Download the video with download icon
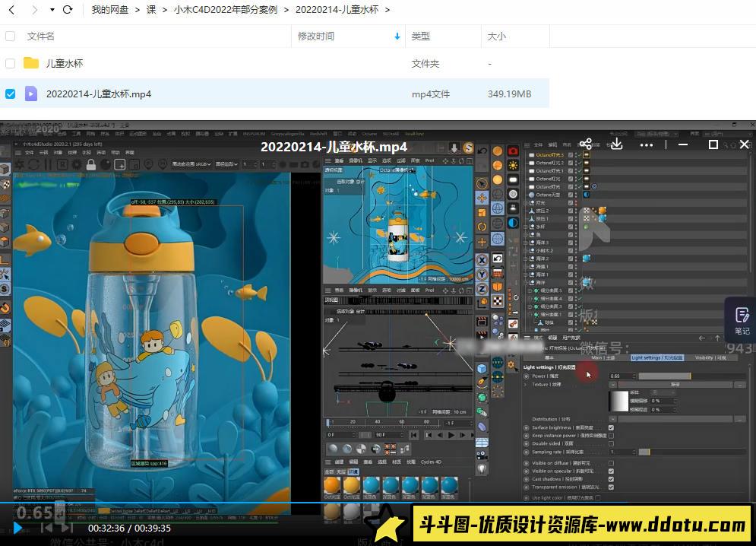756x546 pixels. tap(617, 144)
